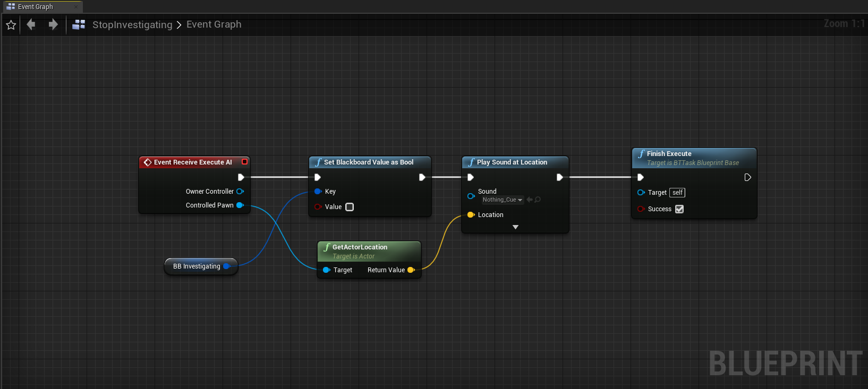
Task: Select the Event Receive Execute AI node title
Action: click(193, 162)
